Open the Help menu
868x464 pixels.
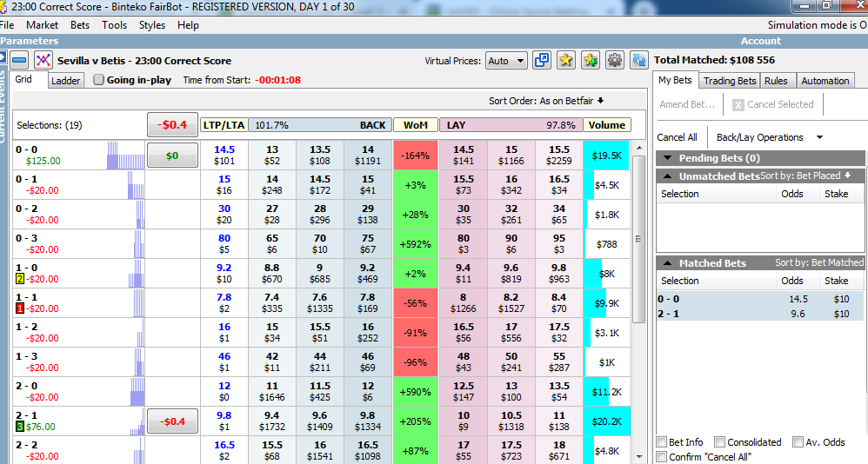point(188,25)
